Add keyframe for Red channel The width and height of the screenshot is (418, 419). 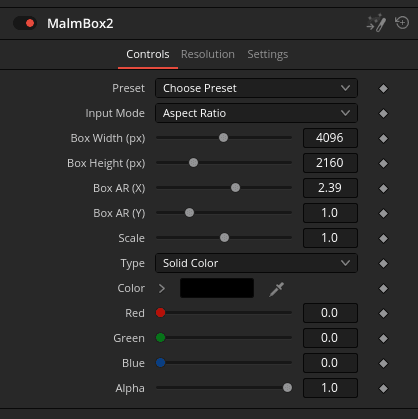(383, 313)
